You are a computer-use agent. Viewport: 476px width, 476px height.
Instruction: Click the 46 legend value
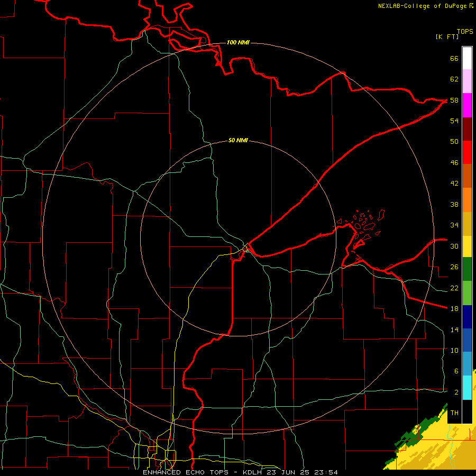pyautogui.click(x=454, y=163)
